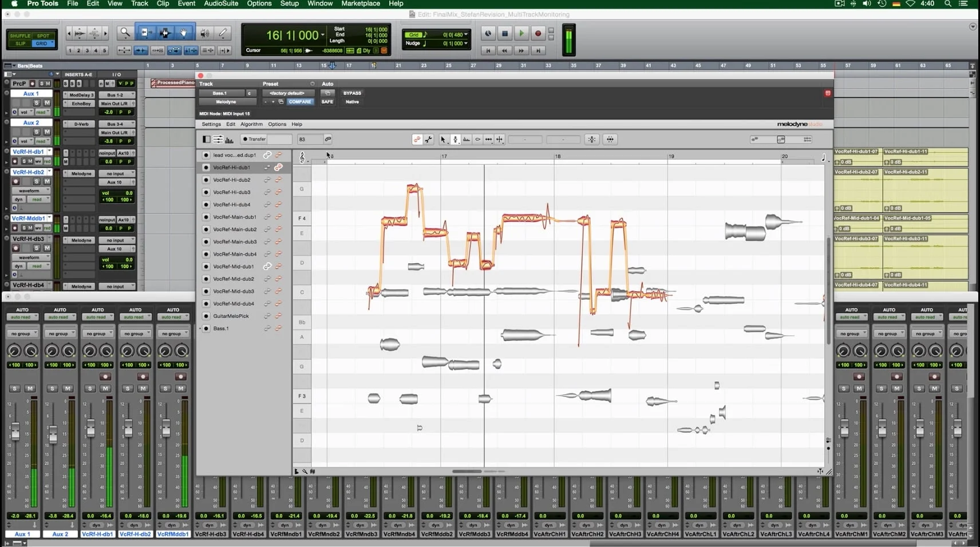The image size is (980, 547).
Task: Select the Grabber hand tool
Action: pyautogui.click(x=184, y=33)
